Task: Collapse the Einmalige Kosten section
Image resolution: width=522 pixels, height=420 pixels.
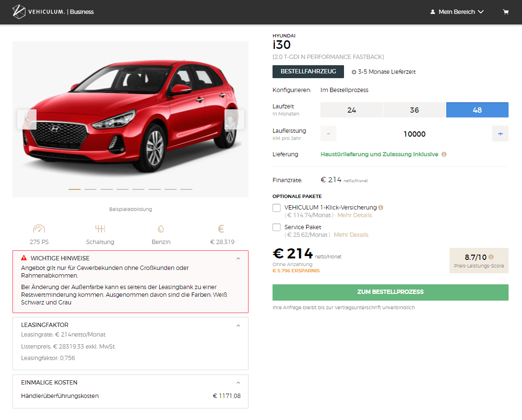Action: click(x=238, y=383)
